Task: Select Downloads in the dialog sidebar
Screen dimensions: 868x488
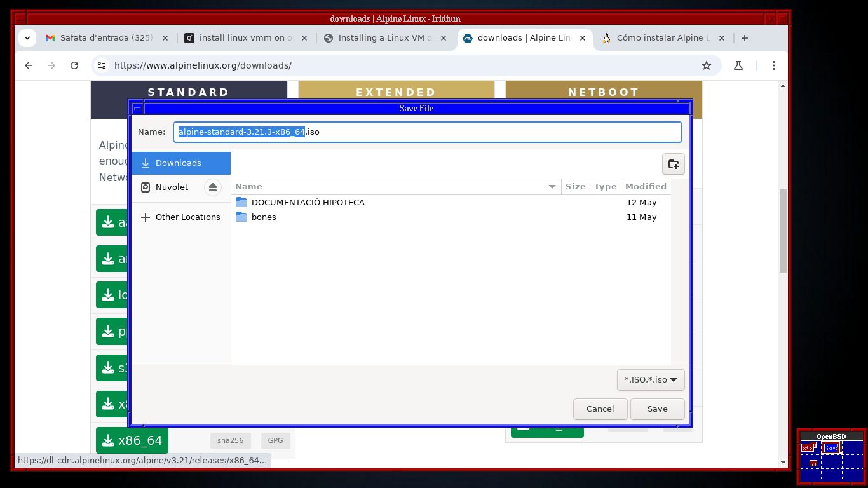Action: coord(180,163)
